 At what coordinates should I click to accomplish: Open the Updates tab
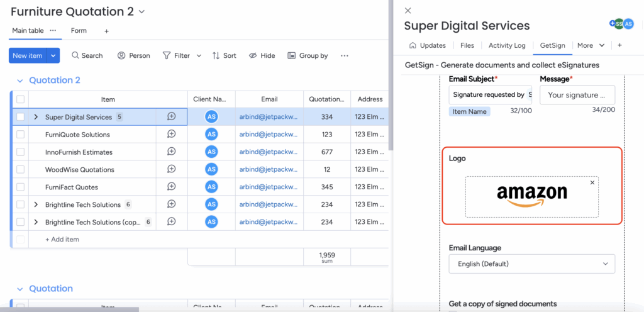pos(428,45)
